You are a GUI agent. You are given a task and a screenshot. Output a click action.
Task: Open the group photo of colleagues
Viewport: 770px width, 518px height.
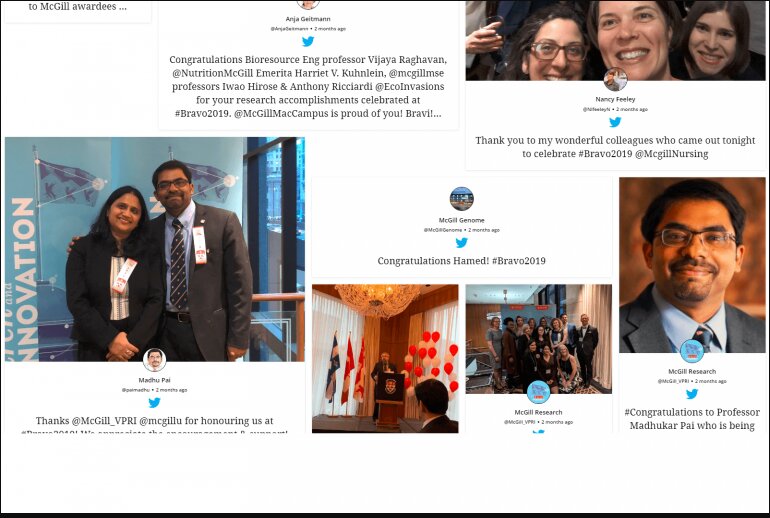coord(539,339)
